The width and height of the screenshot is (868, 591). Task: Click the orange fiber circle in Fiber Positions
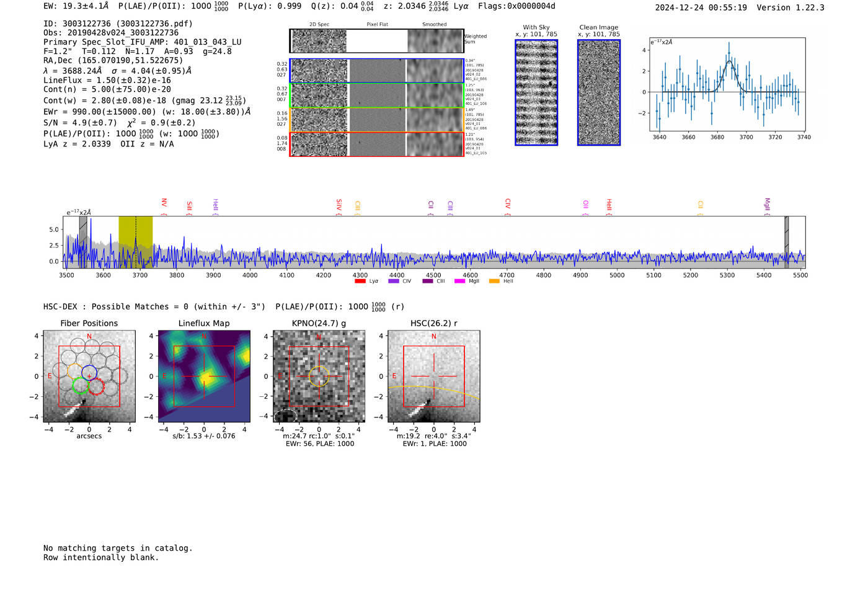(75, 372)
